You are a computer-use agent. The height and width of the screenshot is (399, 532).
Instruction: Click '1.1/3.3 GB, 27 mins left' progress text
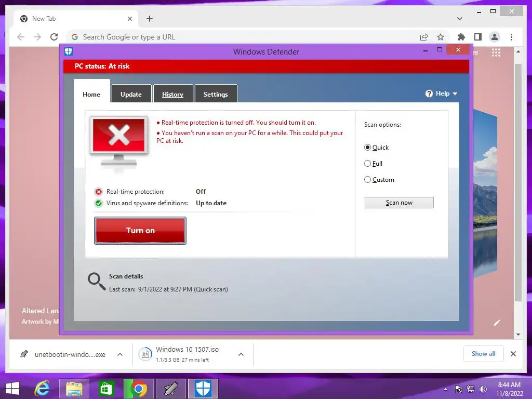click(x=182, y=360)
